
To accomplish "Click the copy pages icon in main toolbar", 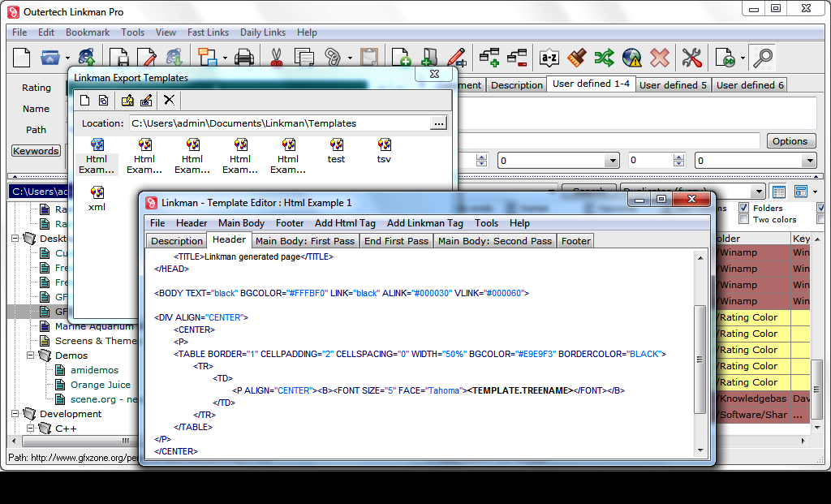I will pyautogui.click(x=304, y=58).
